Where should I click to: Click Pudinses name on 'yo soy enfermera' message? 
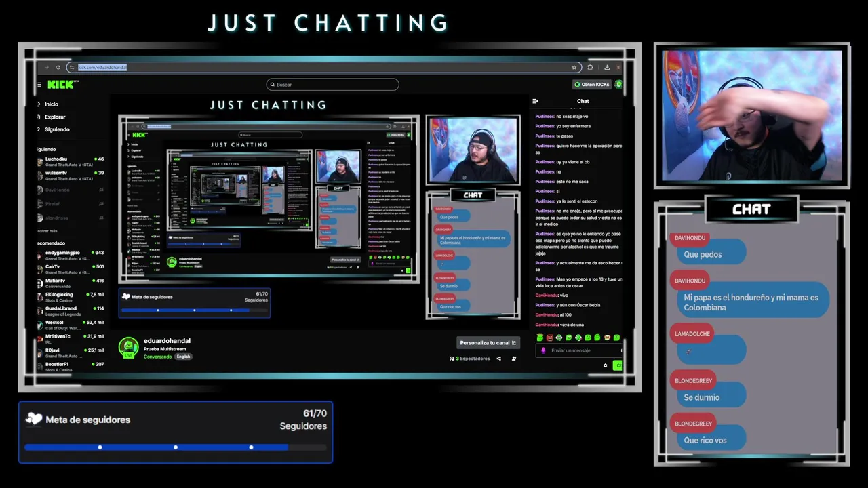pos(545,126)
